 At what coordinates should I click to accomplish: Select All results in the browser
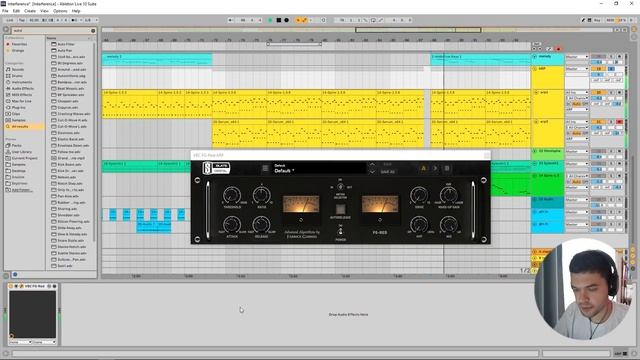tap(20, 127)
